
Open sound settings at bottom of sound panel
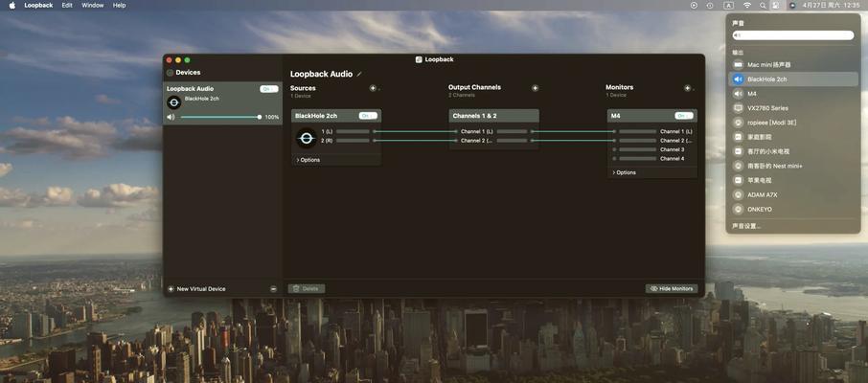(746, 226)
